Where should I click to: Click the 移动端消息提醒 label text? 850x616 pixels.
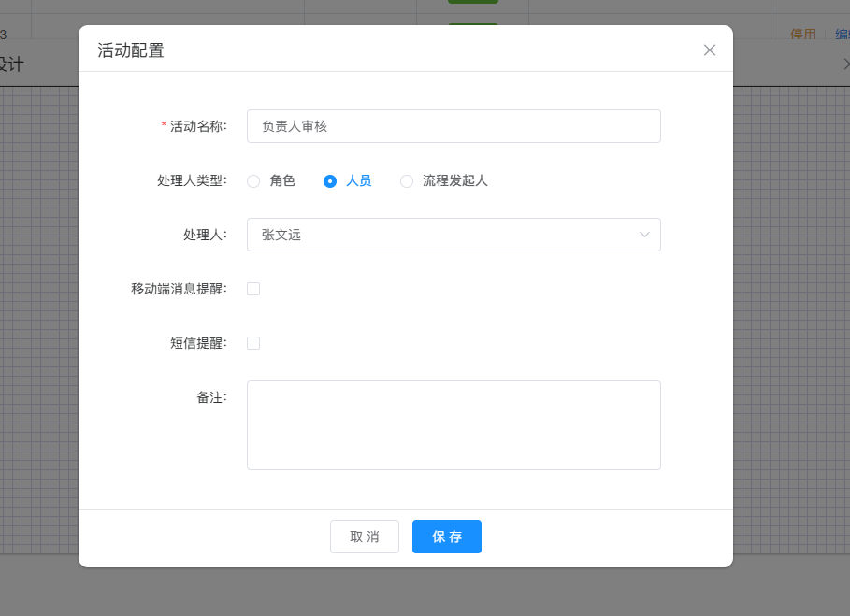pos(179,289)
